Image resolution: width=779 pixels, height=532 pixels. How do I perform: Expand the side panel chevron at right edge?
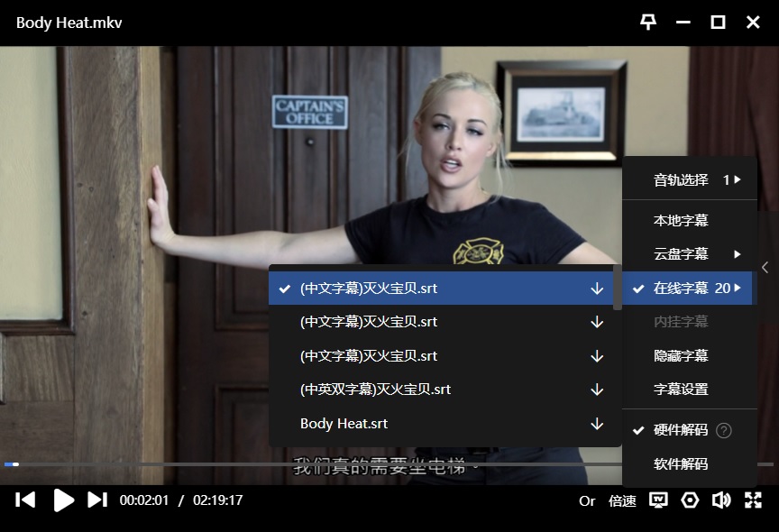(x=765, y=267)
